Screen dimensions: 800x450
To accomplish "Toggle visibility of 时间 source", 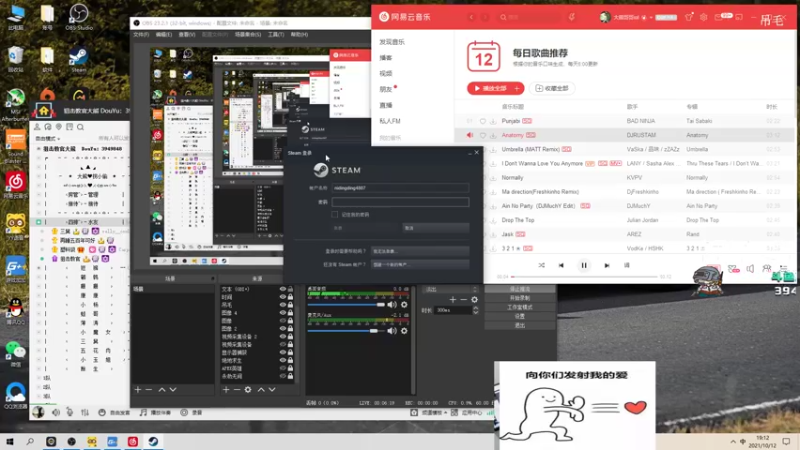I will tap(282, 297).
